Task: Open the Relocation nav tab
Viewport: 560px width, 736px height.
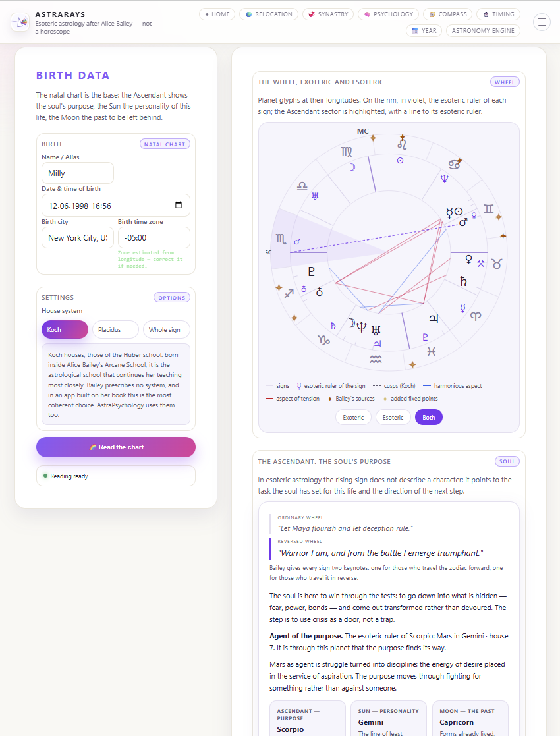Action: (x=269, y=14)
